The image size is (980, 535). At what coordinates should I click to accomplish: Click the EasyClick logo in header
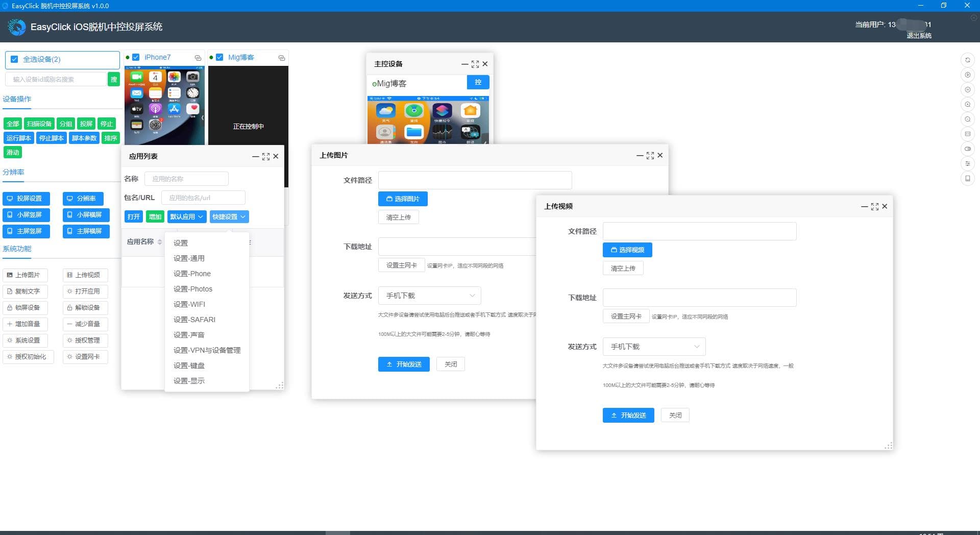pos(17,27)
